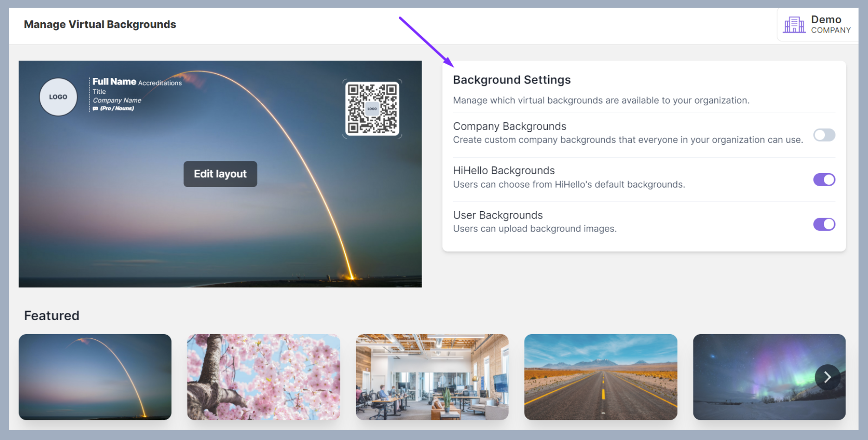
Task: Choose the cherry blossom background thumbnail
Action: [264, 377]
